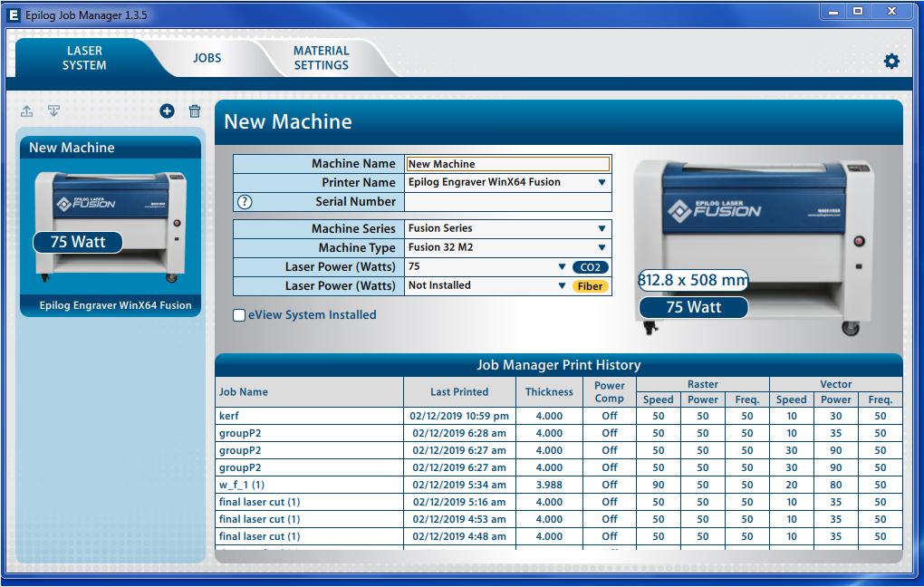Click the Epilog Engraver WinX64 Fusion card label
The height and width of the screenshot is (587, 924).
[x=116, y=305]
